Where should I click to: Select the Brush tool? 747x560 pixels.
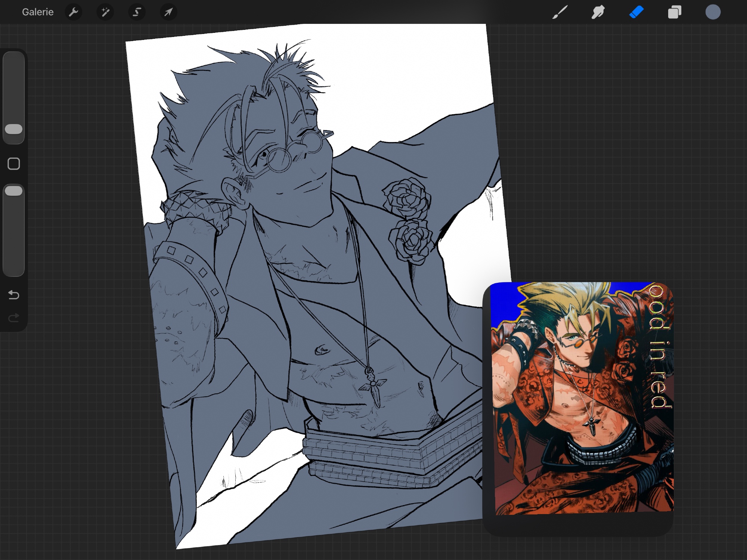tap(560, 12)
